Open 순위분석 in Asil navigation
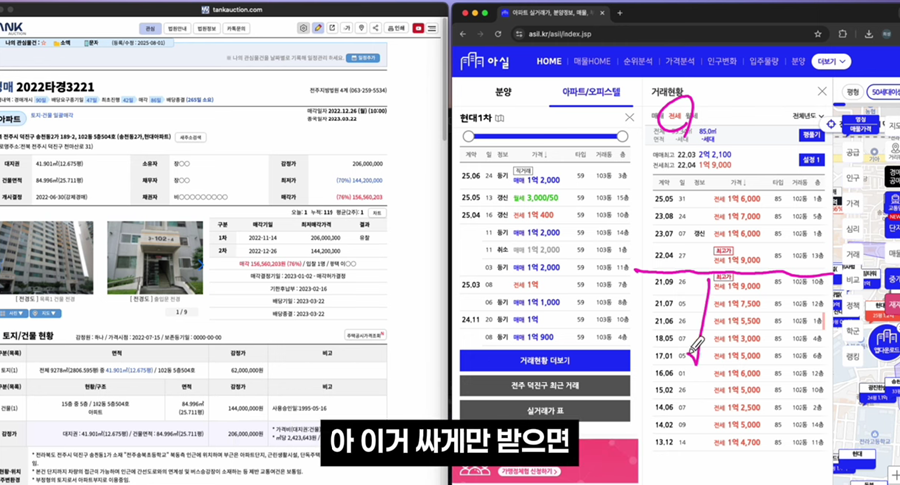 (x=638, y=61)
